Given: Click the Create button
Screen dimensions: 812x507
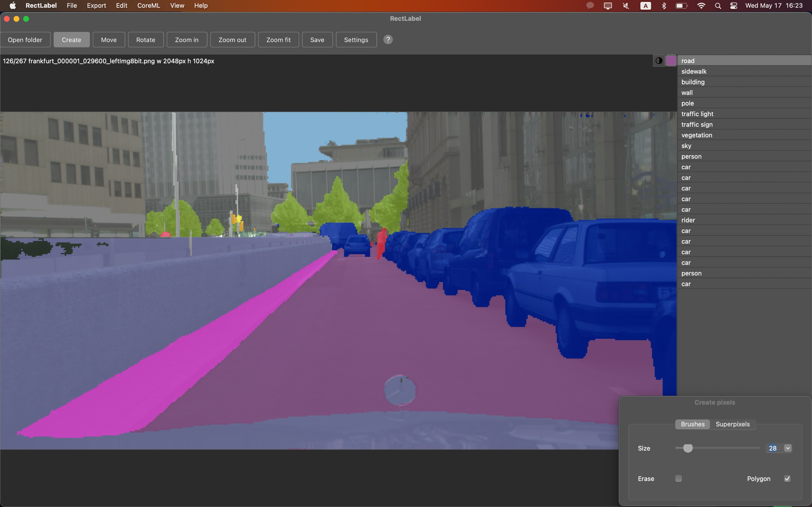Looking at the screenshot, I should pos(71,40).
